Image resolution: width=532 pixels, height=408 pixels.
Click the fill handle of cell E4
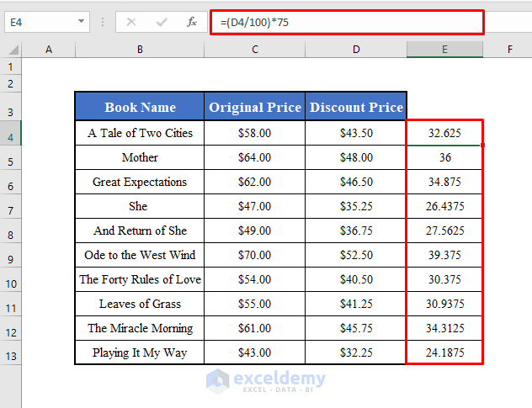tap(482, 146)
